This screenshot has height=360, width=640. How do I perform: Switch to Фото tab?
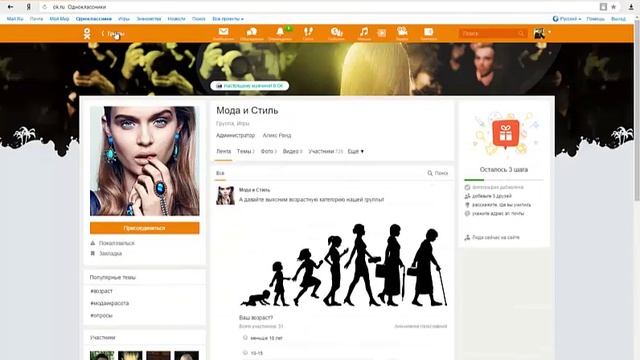268,151
